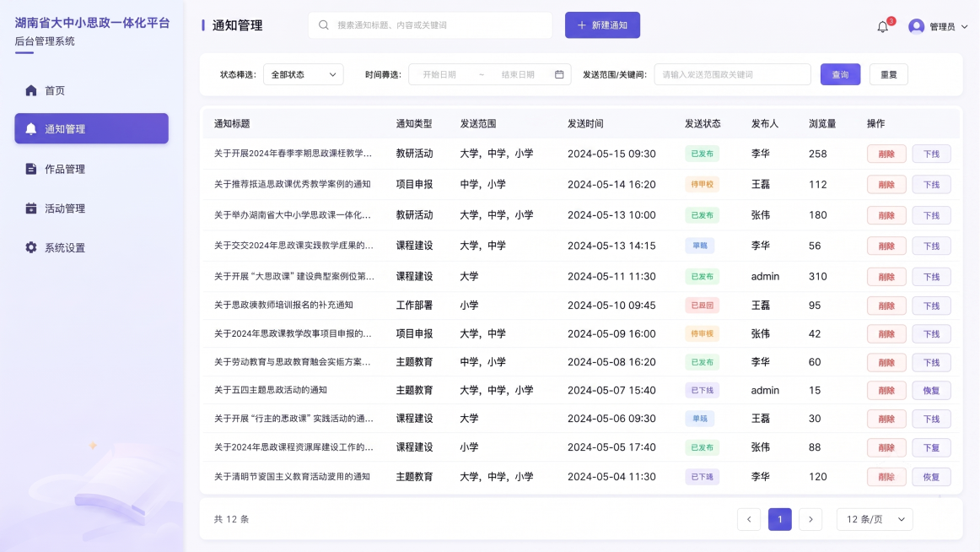The width and height of the screenshot is (980, 552).
Task: Take offline the 2024-05-11 11:30 notice
Action: pyautogui.click(x=931, y=276)
